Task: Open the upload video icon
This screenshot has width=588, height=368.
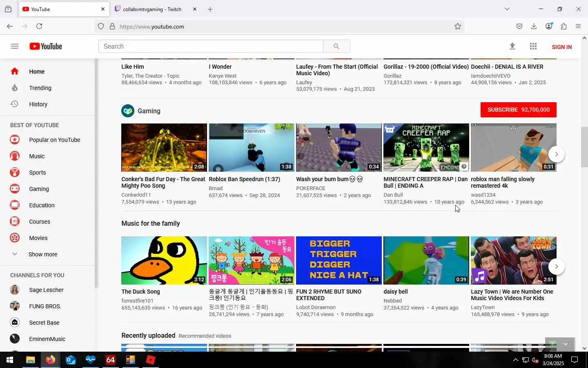Action: [x=512, y=46]
